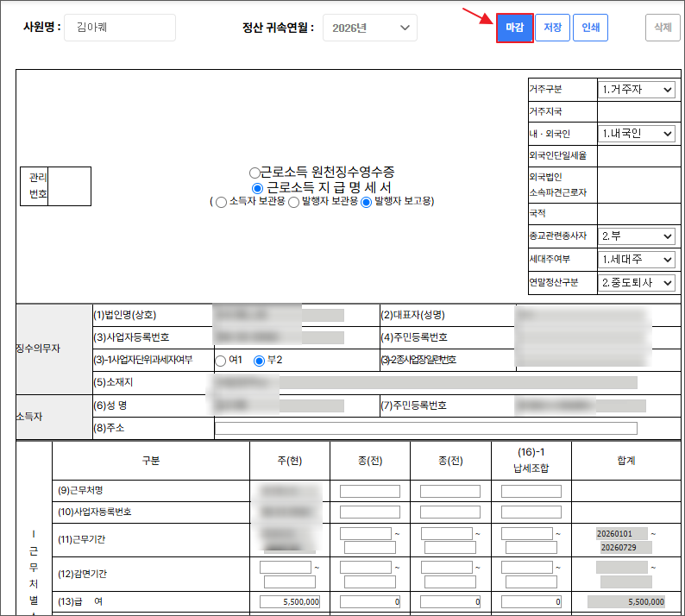
Task: Click 급여 주(현) field showing 5,500,000
Action: pos(290,601)
